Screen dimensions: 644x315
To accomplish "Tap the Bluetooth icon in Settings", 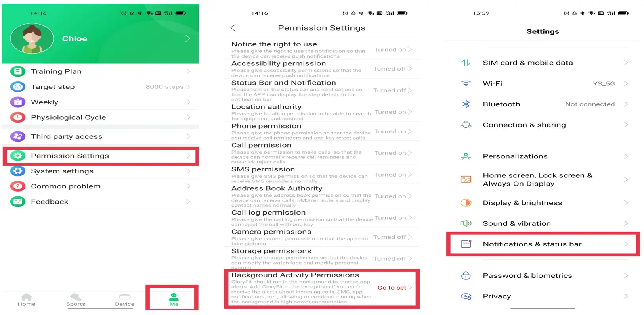I will 466,104.
